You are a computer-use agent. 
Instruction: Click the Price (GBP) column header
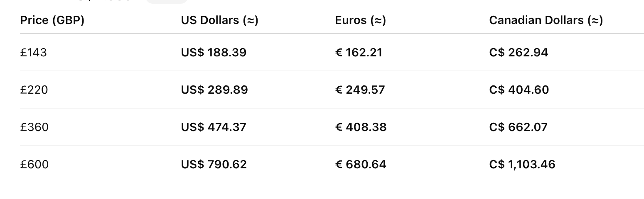click(52, 20)
